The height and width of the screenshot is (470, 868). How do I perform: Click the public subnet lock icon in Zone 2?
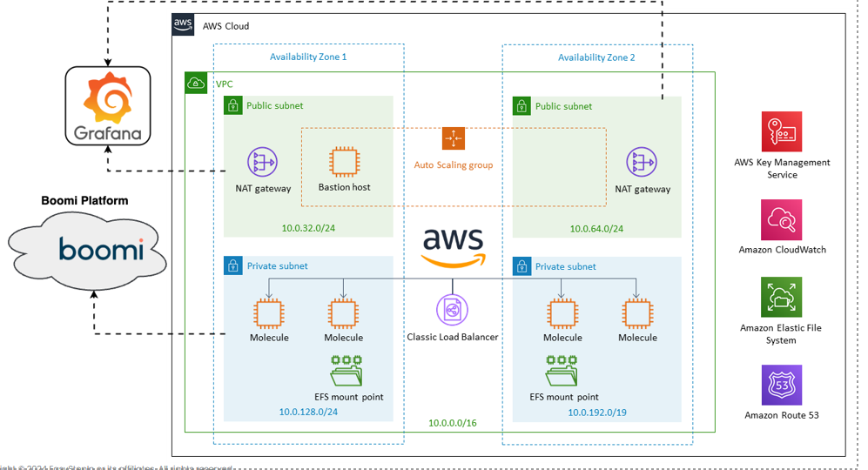click(521, 105)
